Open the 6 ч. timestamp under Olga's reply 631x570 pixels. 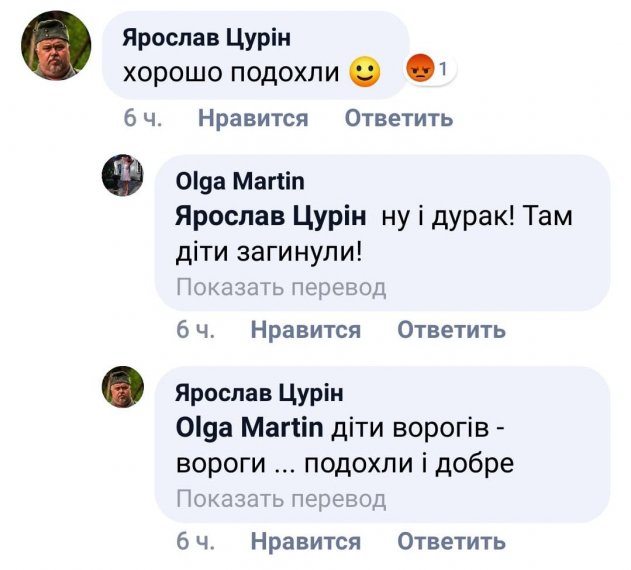tap(196, 330)
